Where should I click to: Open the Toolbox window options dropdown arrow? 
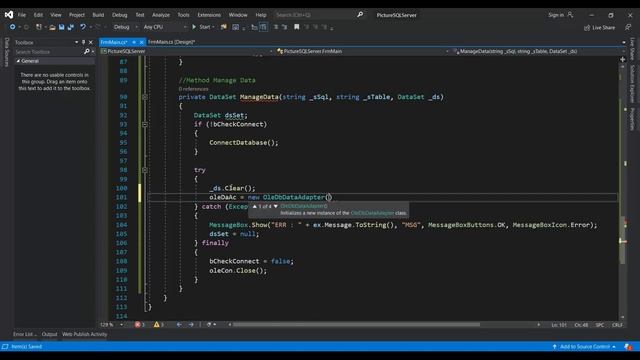[76, 42]
